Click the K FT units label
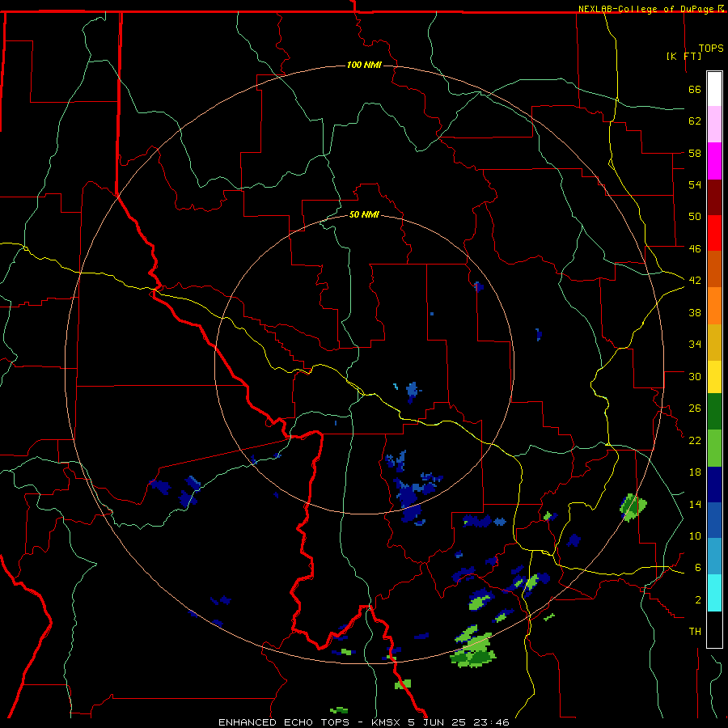The height and width of the screenshot is (728, 728). click(684, 56)
